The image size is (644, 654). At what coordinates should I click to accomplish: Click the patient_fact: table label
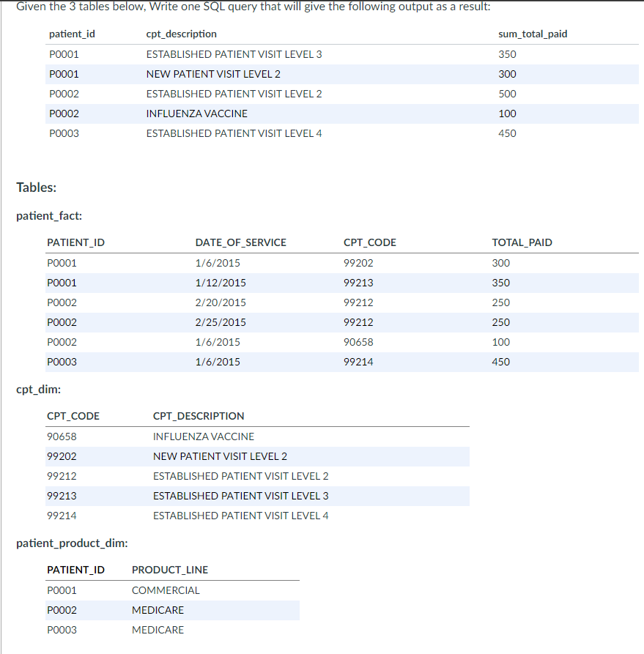coord(49,216)
